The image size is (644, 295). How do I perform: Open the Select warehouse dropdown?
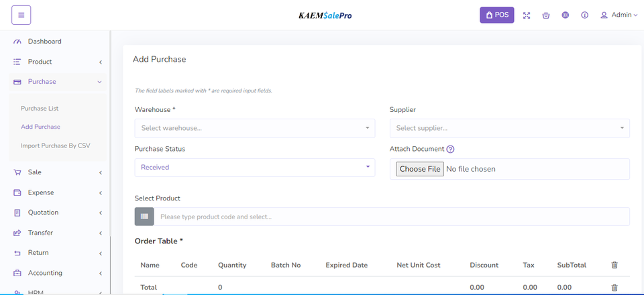click(x=254, y=128)
